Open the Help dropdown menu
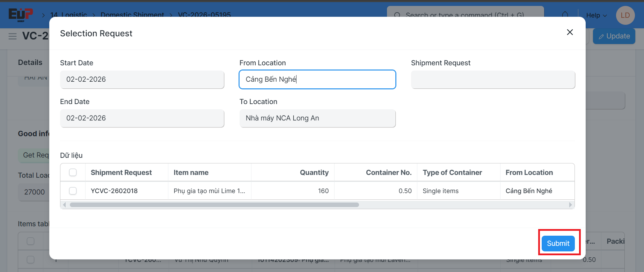644x272 pixels. 596,15
